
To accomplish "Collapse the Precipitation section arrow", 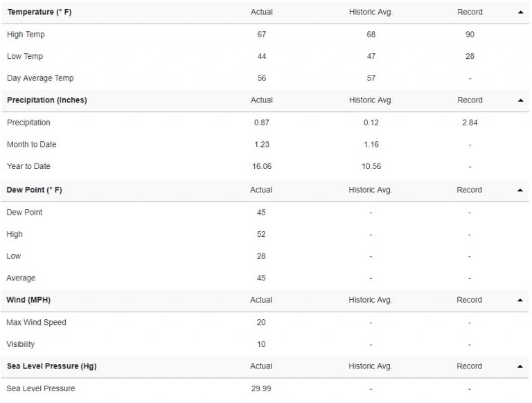I will (x=520, y=100).
